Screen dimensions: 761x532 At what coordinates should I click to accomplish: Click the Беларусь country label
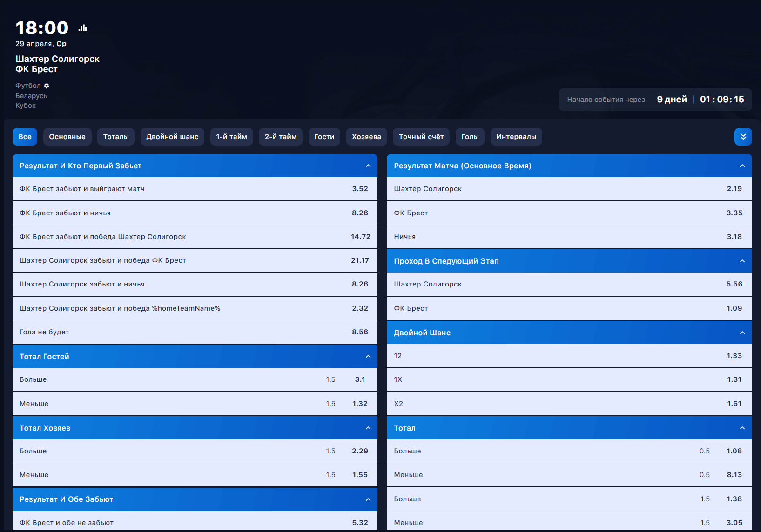[31, 96]
